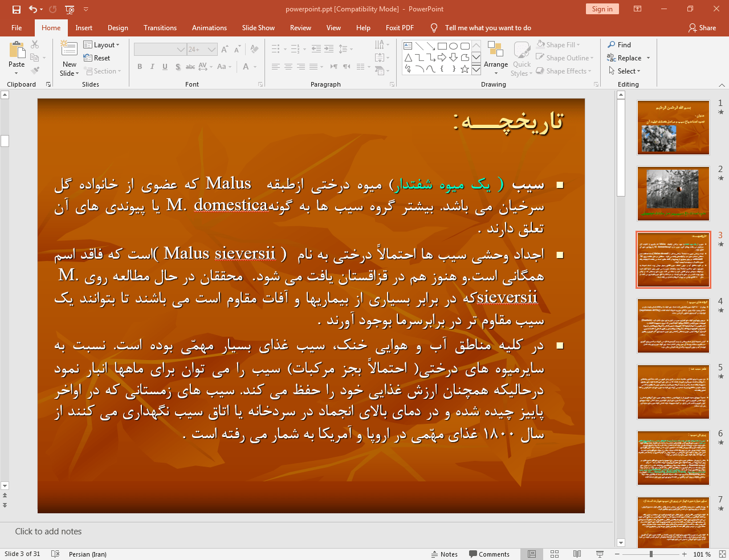Screen dimensions: 729x560
Task: Click the Reset slide button
Action: 97,58
